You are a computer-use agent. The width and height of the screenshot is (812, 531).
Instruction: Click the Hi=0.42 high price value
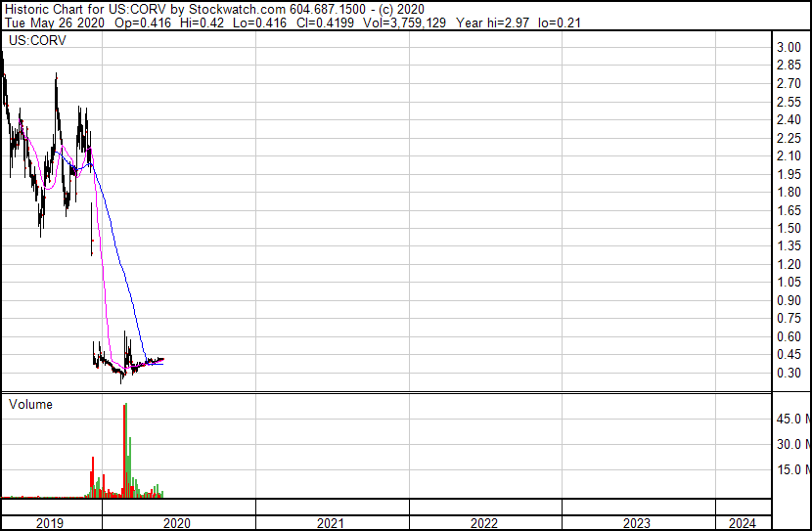pyautogui.click(x=202, y=22)
